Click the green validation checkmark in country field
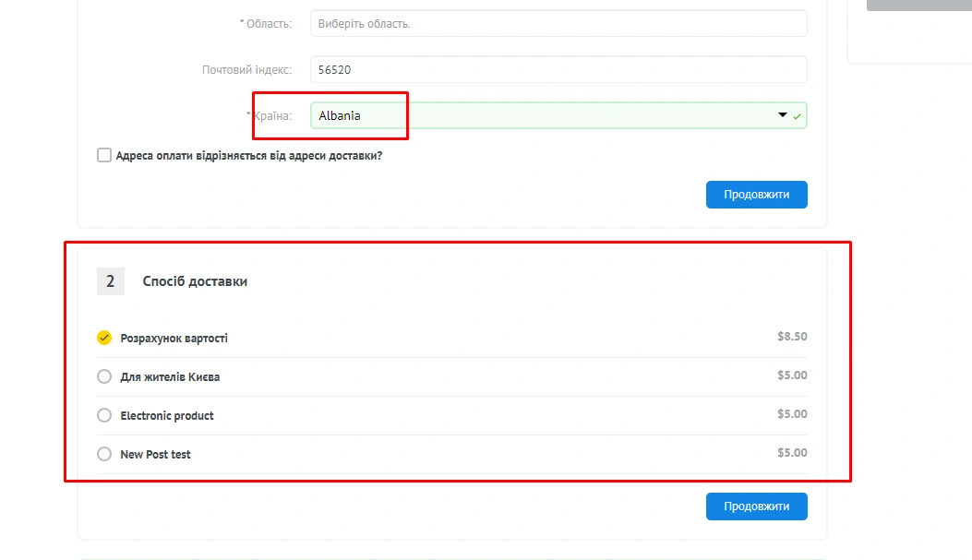The image size is (972, 560). pos(798,116)
